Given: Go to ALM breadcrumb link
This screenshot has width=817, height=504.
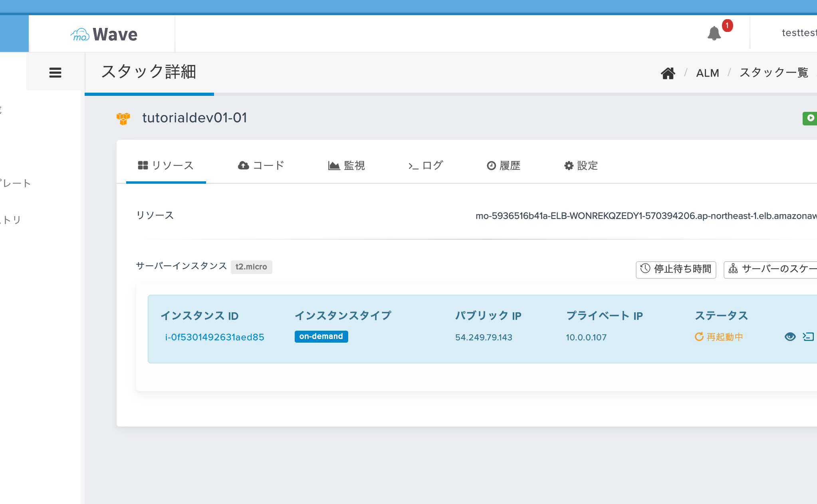Looking at the screenshot, I should tap(707, 73).
